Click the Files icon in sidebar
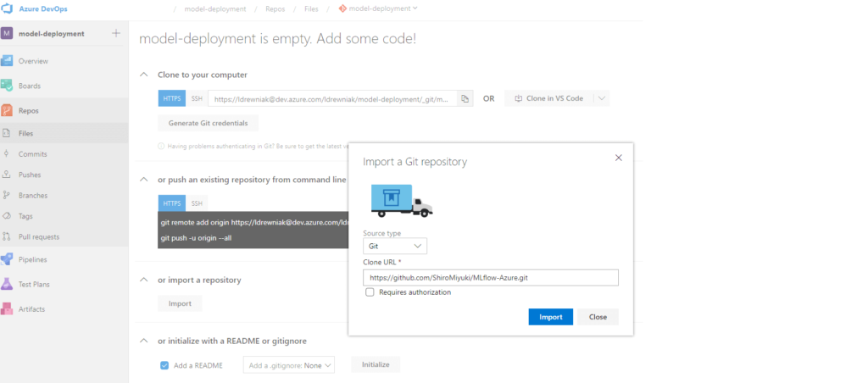The width and height of the screenshot is (868, 383). click(7, 133)
